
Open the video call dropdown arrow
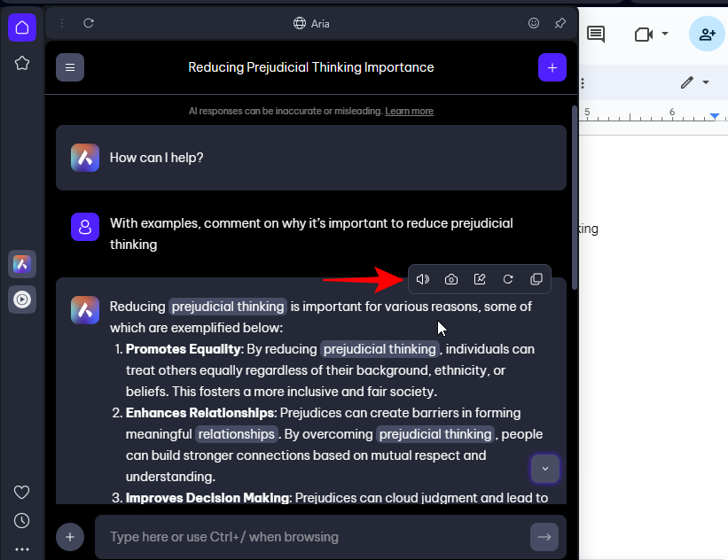(665, 35)
